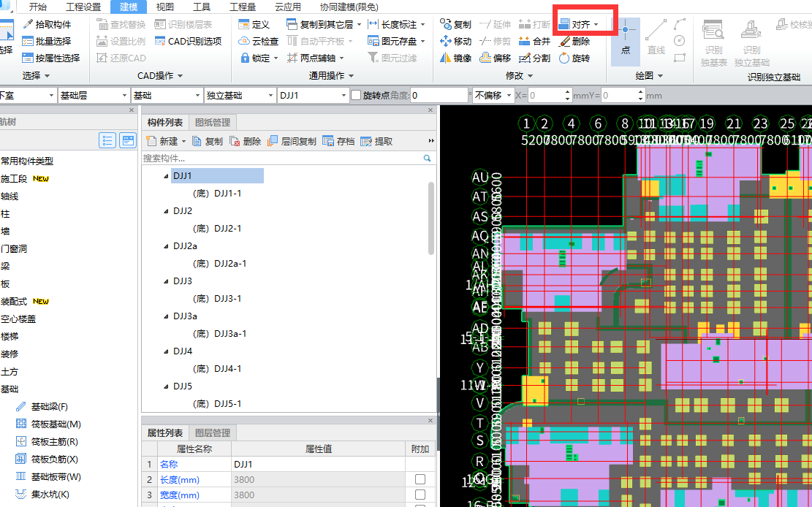Open the 开始 ribbon tab
The image size is (812, 507).
click(38, 7)
